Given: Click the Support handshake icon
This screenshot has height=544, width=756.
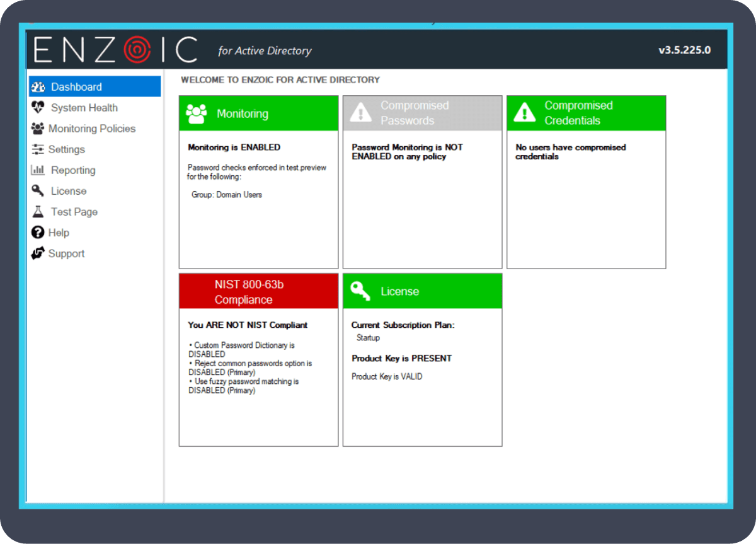Looking at the screenshot, I should point(38,253).
